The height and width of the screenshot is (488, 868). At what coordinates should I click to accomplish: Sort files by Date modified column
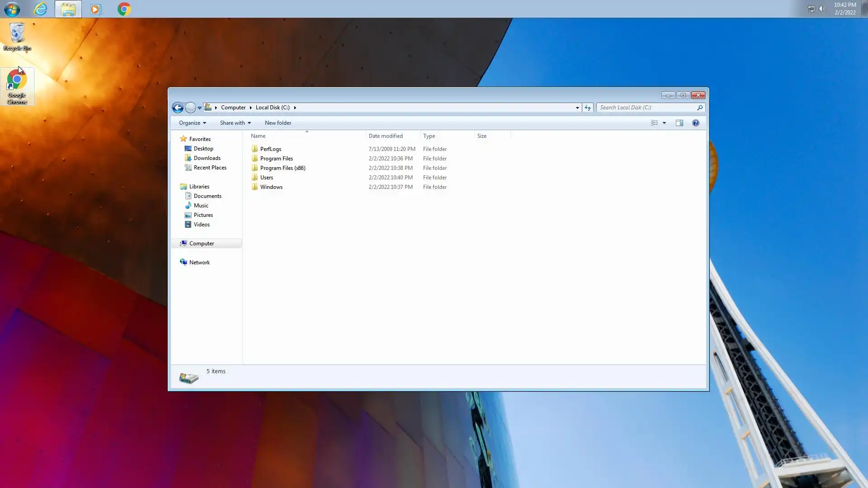386,136
